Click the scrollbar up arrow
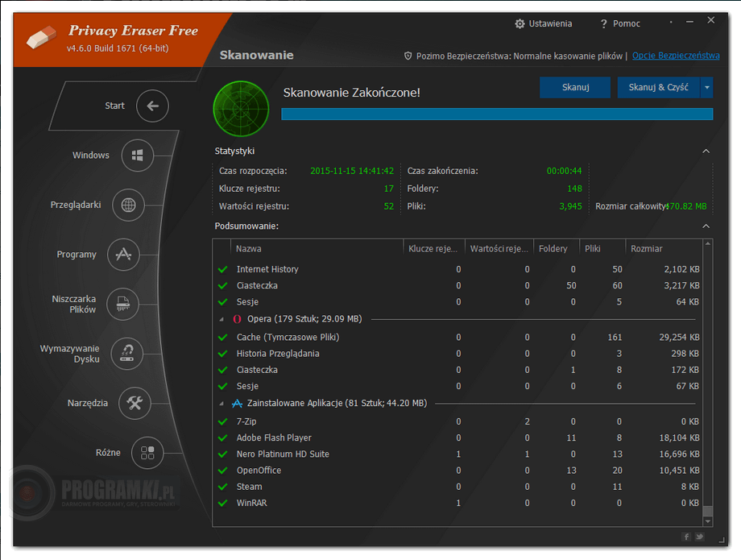 [707, 244]
